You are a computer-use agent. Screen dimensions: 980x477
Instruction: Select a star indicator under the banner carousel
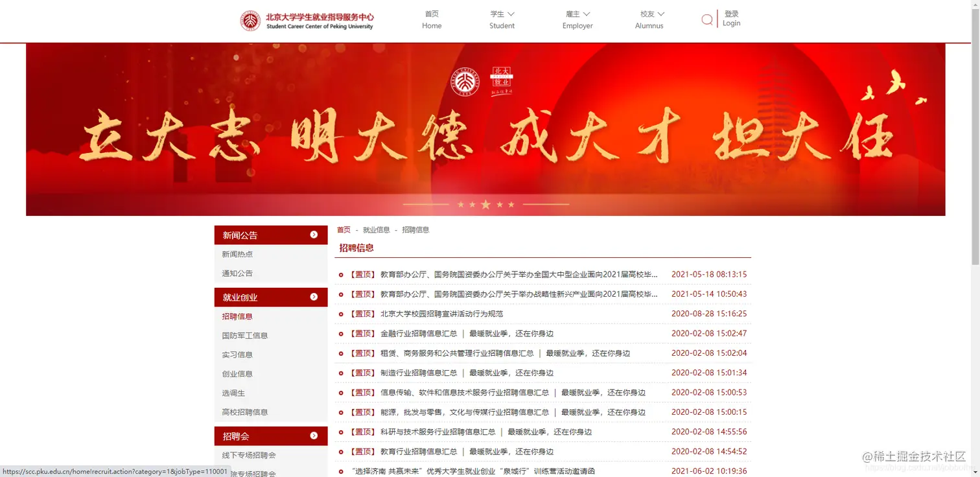click(x=485, y=204)
